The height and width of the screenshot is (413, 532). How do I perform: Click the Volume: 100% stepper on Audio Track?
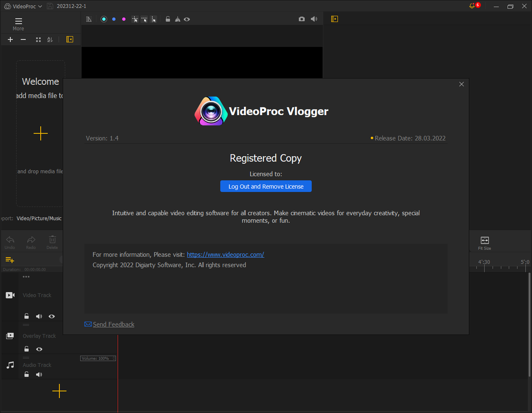pos(98,358)
